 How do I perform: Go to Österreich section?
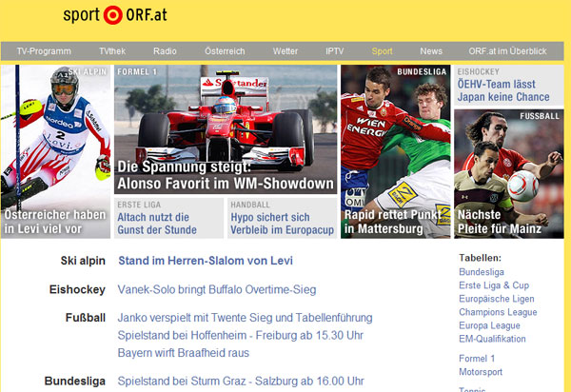(225, 51)
